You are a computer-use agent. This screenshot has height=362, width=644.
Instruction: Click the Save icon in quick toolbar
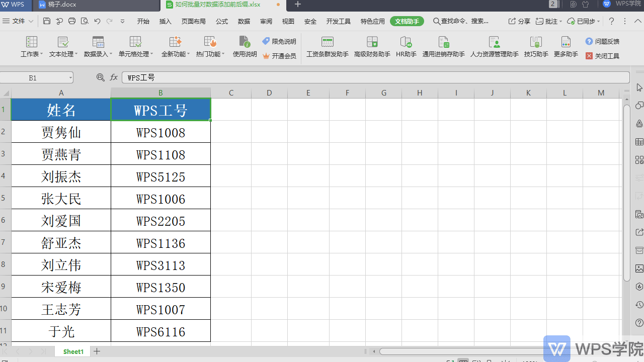[x=47, y=21]
